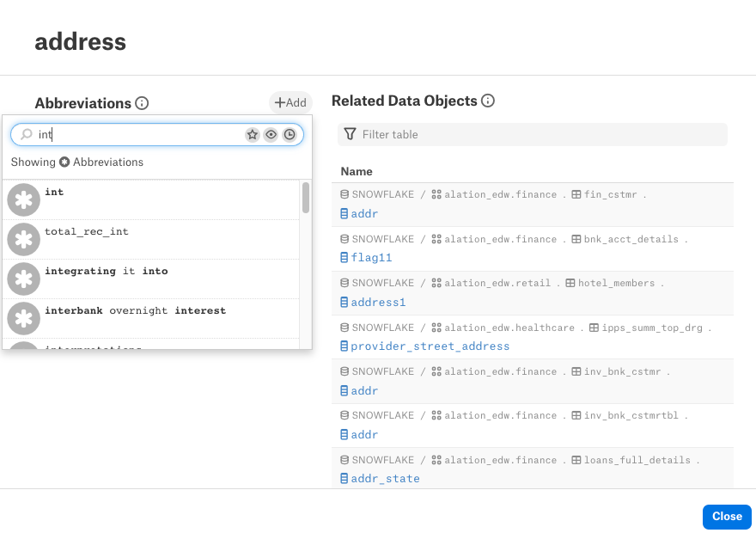The width and height of the screenshot is (756, 533).
Task: Click table icon before bnk_acct_details
Action: point(576,239)
